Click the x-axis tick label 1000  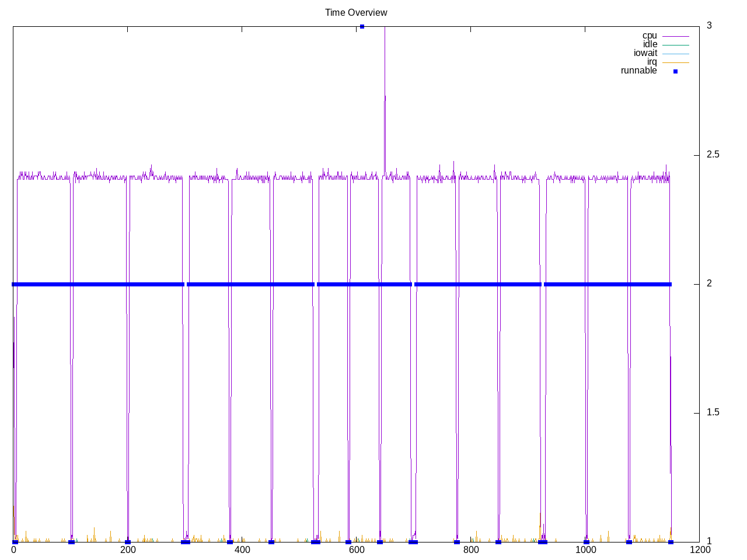585,550
